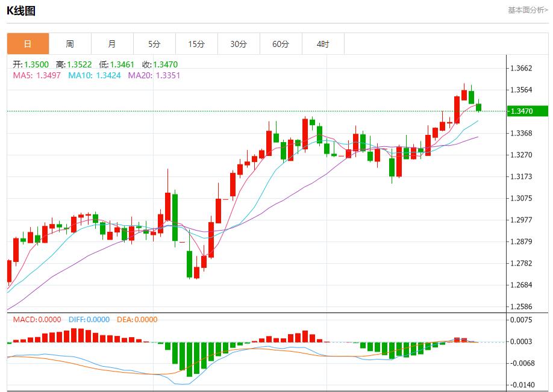Click the green 1.3470 current price tag
The width and height of the screenshot is (553, 392).
pos(527,111)
